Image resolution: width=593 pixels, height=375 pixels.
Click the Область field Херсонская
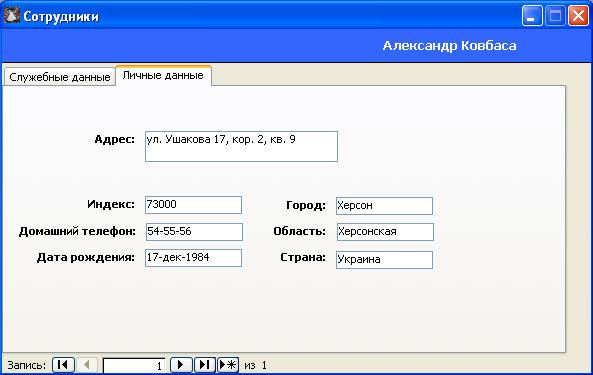[385, 232]
